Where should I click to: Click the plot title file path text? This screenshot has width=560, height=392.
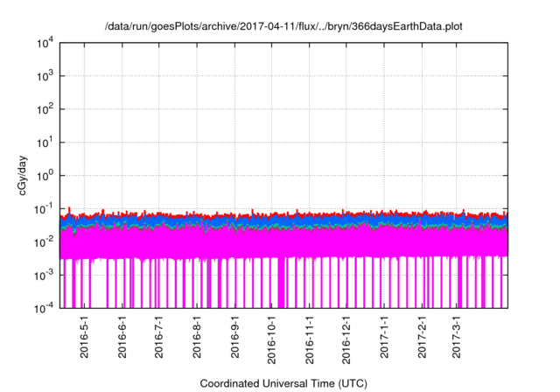(x=283, y=27)
